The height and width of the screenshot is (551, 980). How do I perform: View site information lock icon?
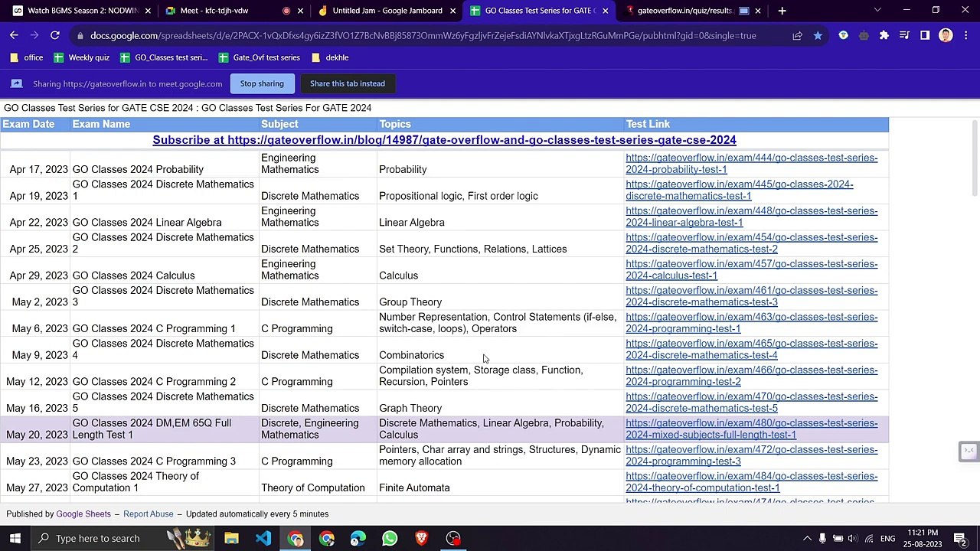coord(80,35)
